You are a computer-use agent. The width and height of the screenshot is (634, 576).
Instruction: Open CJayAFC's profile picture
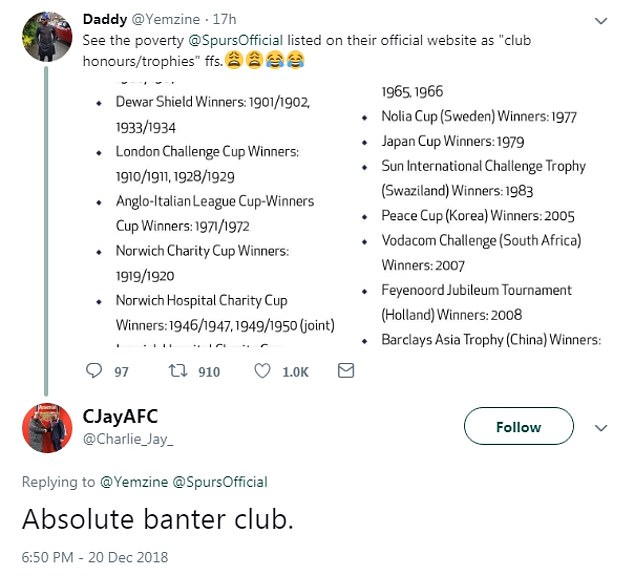pyautogui.click(x=46, y=427)
